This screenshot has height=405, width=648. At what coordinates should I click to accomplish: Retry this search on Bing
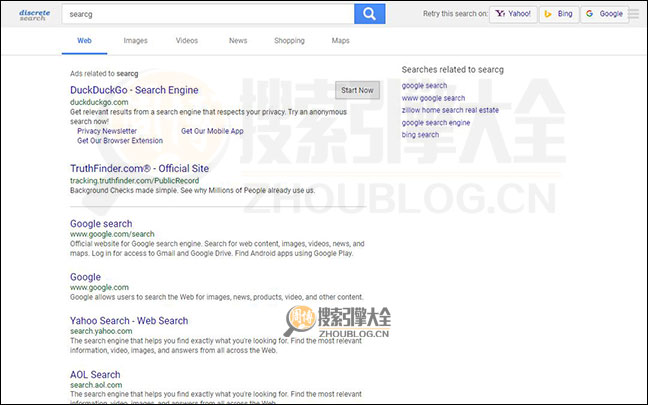(558, 14)
